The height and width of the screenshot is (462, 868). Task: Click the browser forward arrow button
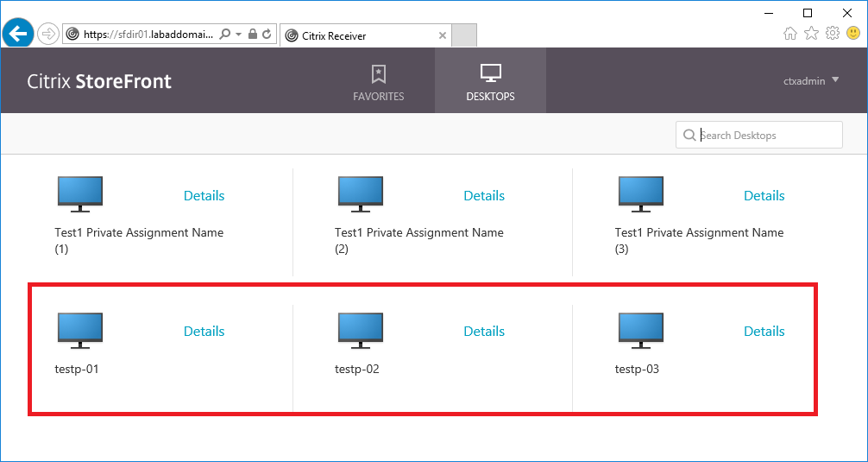48,35
